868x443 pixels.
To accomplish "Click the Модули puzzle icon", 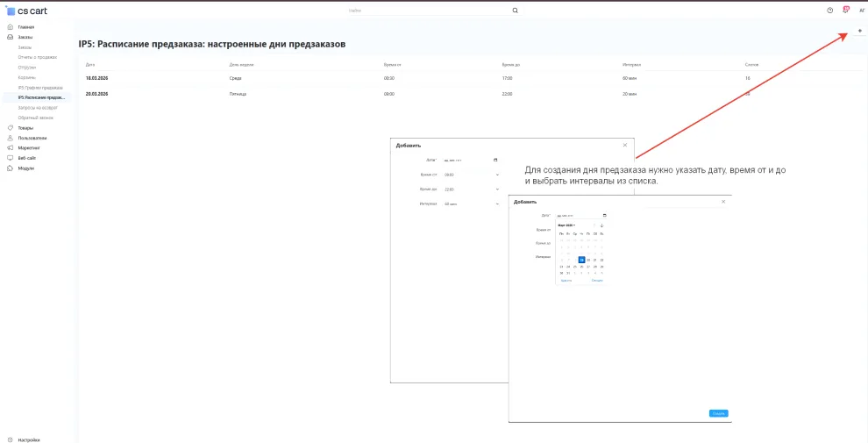I will coord(10,168).
